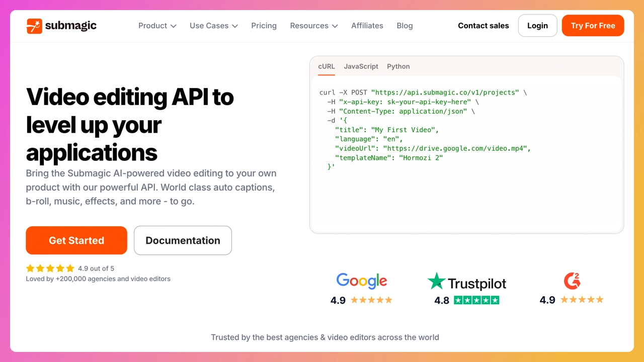Click the "title": "My First Video" line
The width and height of the screenshot is (644, 362).
coord(387,130)
